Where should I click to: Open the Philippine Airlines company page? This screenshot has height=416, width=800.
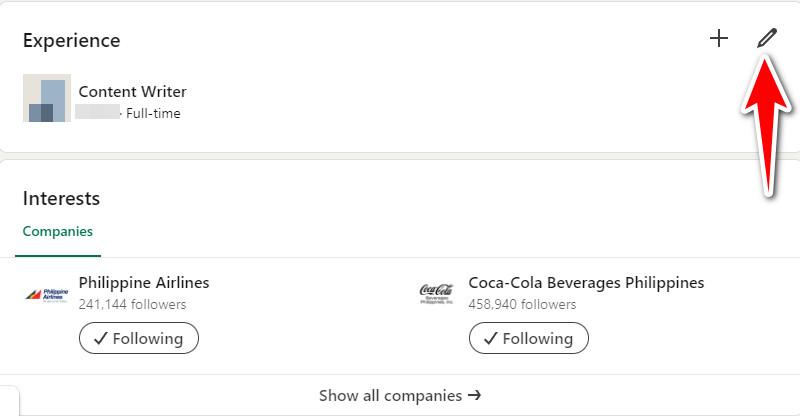tap(144, 283)
